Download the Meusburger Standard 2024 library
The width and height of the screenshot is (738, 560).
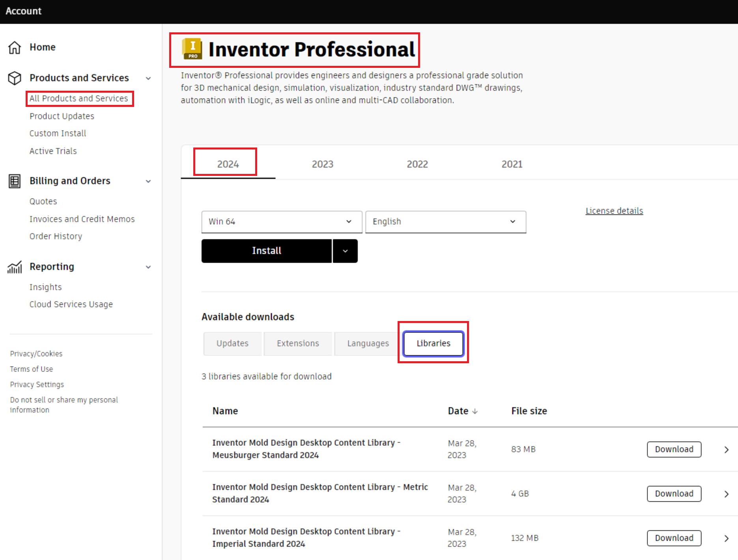[x=674, y=450]
